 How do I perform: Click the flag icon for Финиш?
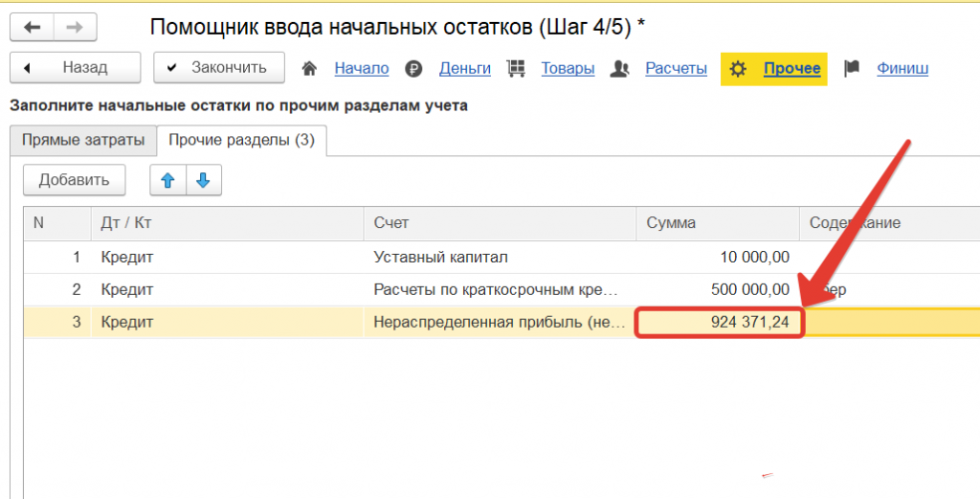852,69
